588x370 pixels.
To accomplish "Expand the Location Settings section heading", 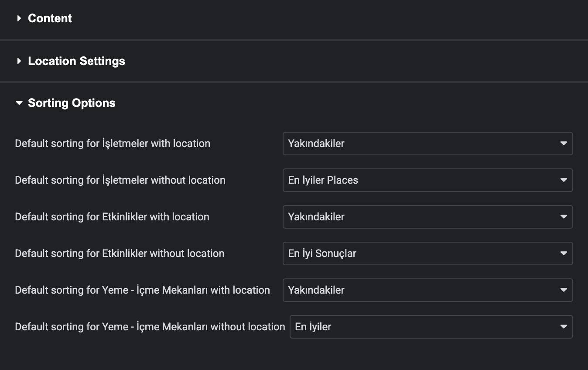I will click(x=76, y=61).
